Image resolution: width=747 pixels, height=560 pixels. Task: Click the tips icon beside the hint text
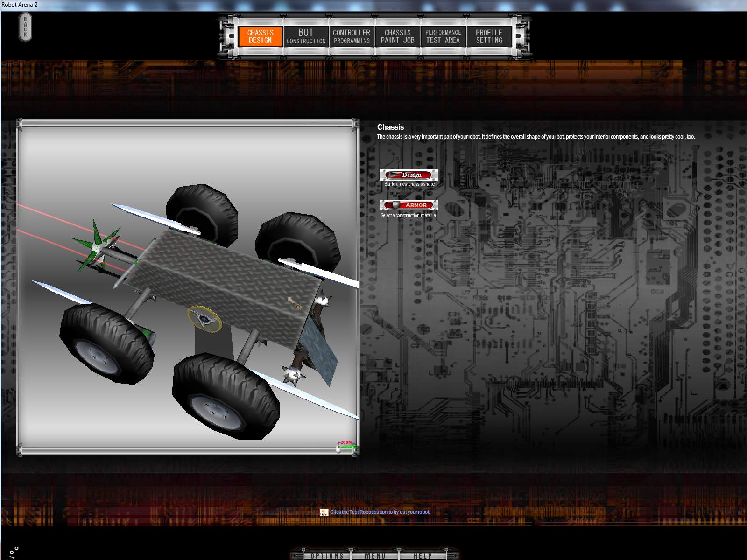[x=324, y=512]
